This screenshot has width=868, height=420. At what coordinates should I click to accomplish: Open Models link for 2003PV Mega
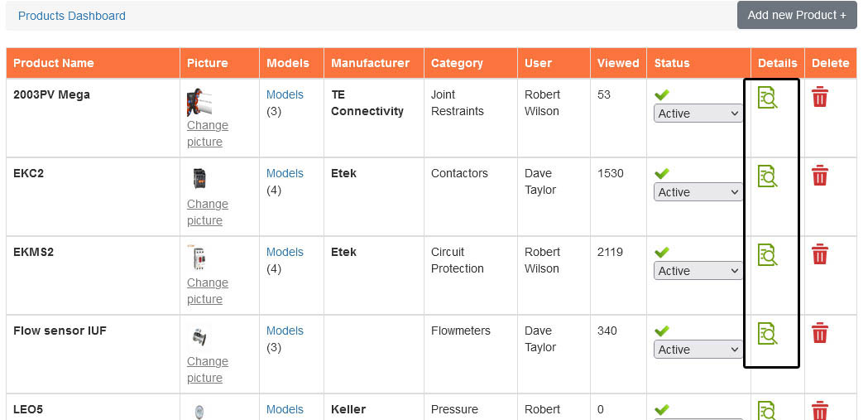tap(285, 94)
